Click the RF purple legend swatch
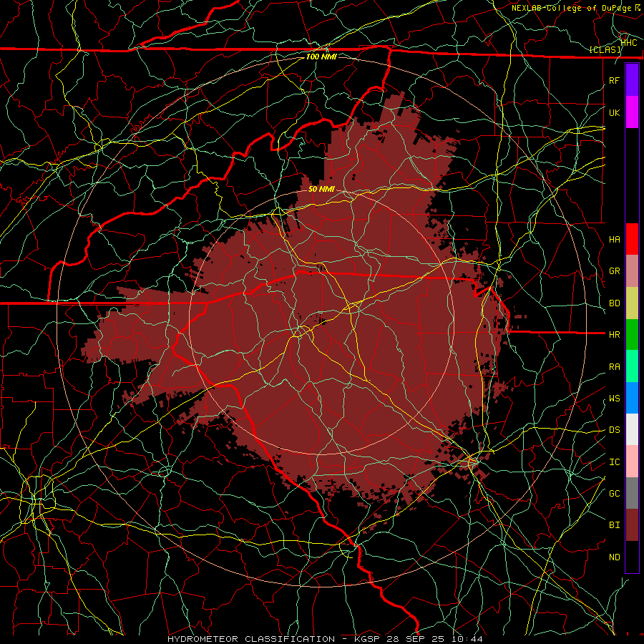 tap(632, 80)
